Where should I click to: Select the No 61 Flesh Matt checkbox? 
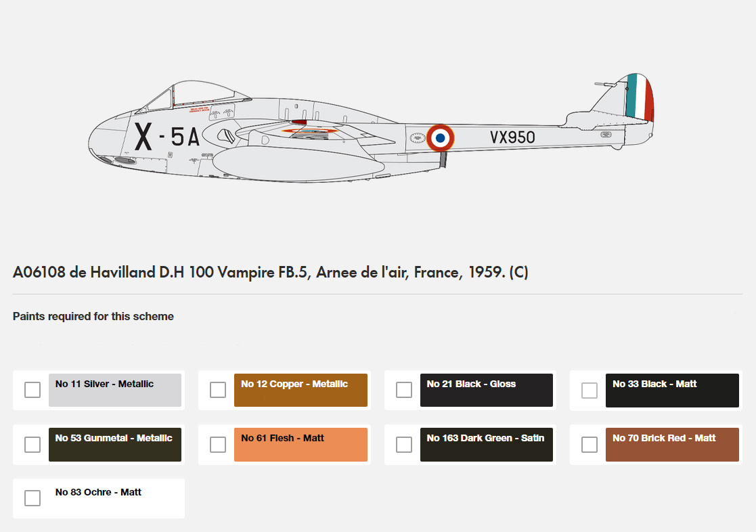tap(218, 444)
